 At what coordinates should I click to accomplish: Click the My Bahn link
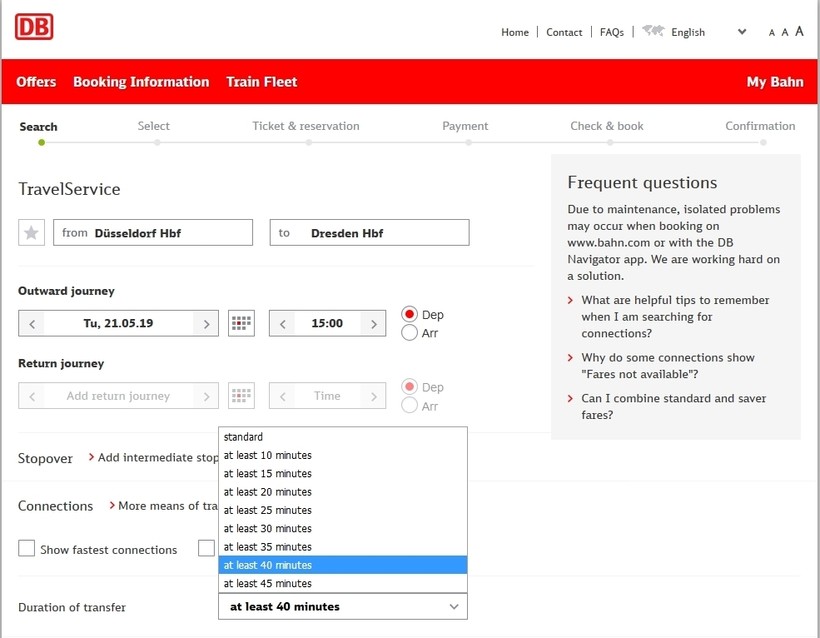(x=774, y=82)
